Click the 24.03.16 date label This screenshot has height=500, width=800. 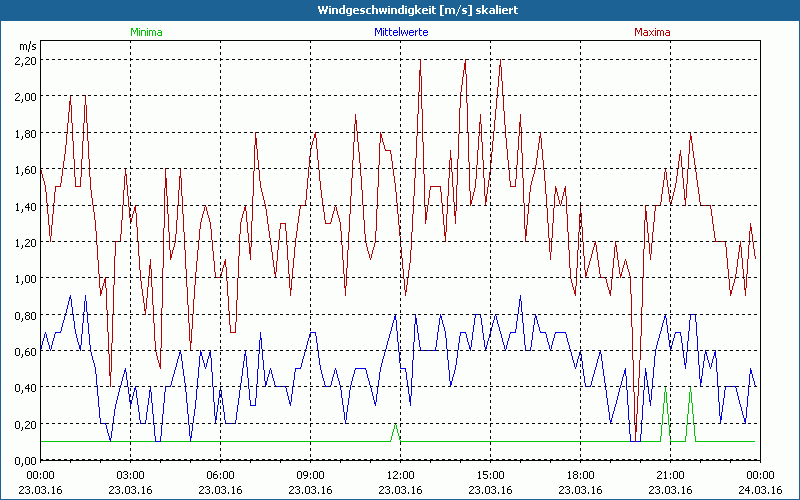[759, 489]
